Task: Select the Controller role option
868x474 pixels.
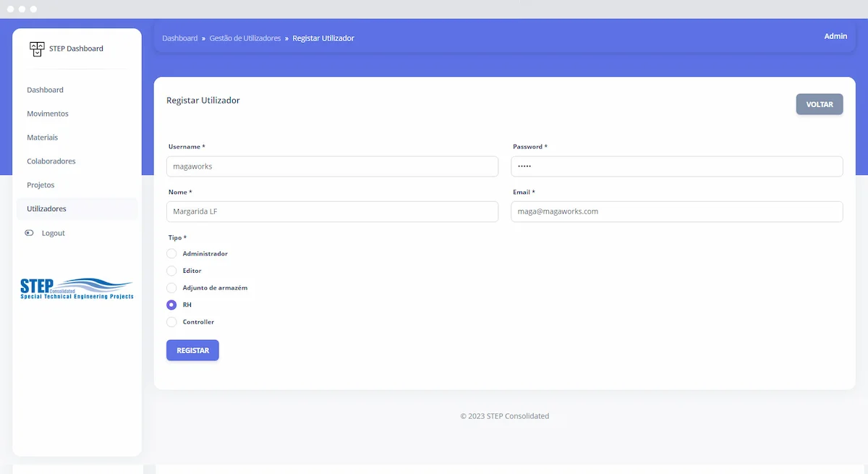Action: tap(171, 321)
